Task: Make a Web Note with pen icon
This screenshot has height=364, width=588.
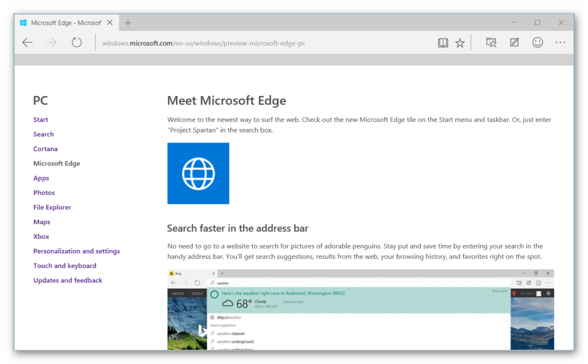Action: (514, 42)
